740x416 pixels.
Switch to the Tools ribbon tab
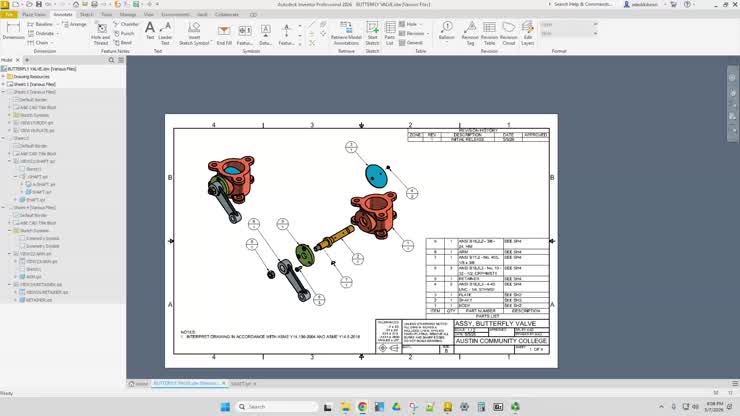pos(107,15)
